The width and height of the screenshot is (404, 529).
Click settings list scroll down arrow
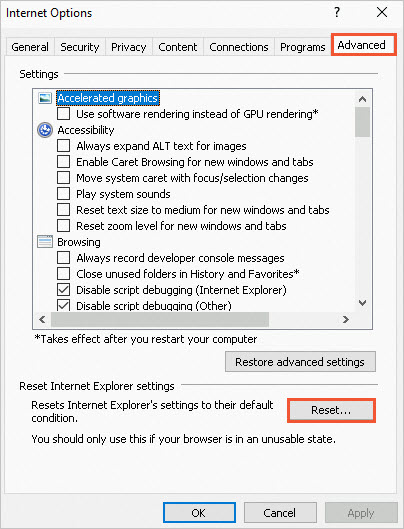[x=362, y=303]
